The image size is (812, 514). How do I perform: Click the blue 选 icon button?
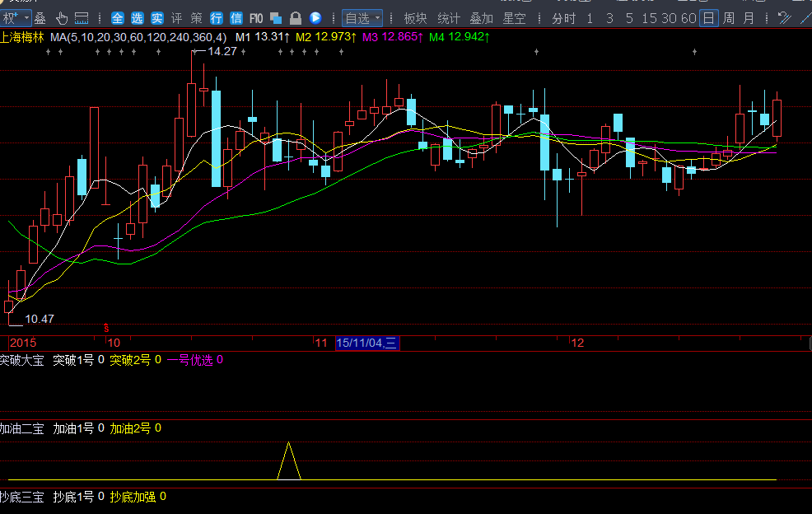(137, 17)
